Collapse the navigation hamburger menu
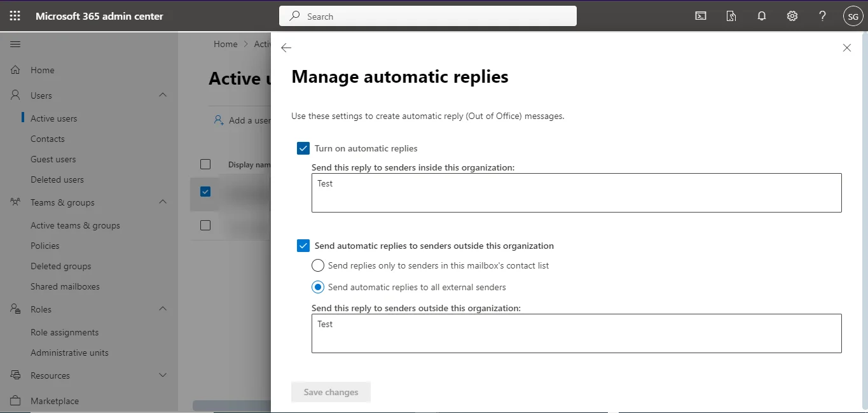This screenshot has width=868, height=413. pos(15,44)
